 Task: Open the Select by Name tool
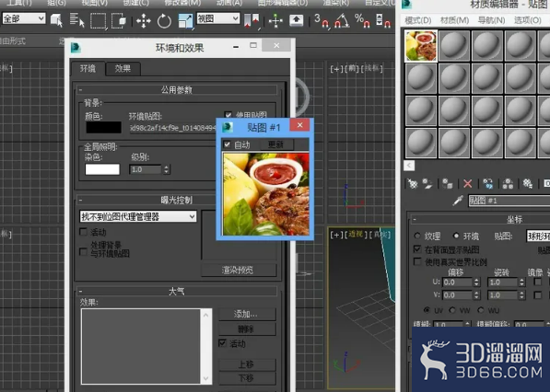pos(76,20)
